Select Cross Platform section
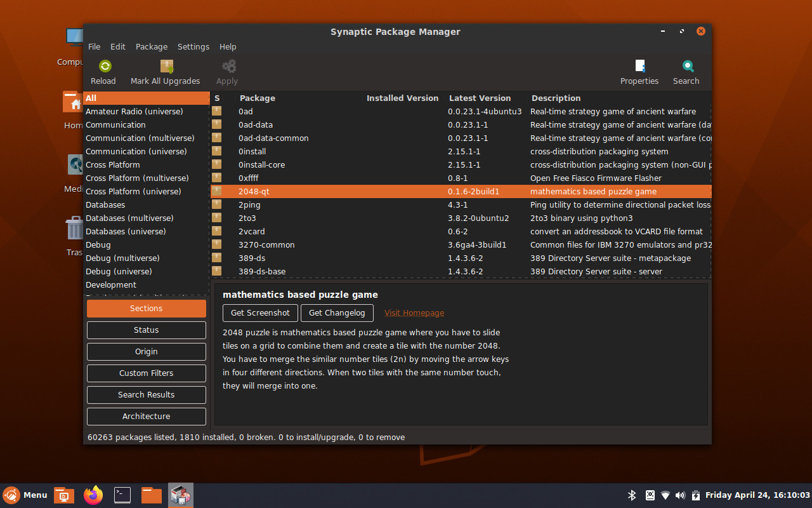812x508 pixels. tap(147, 164)
